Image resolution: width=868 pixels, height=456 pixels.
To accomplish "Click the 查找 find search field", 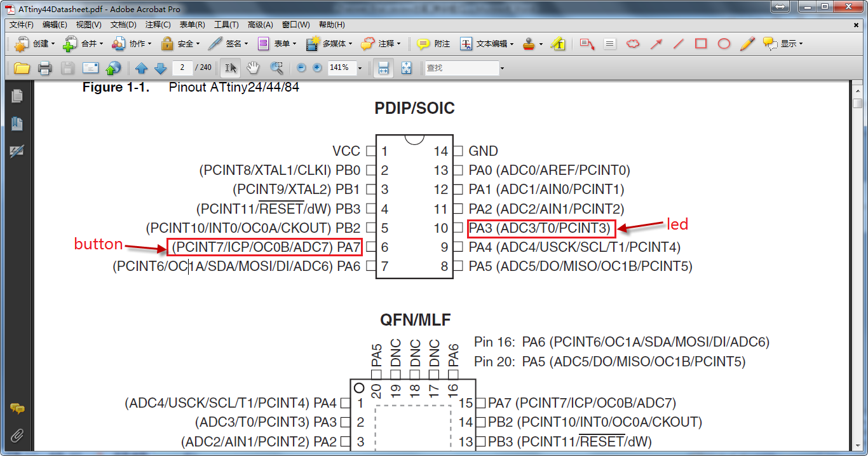I will pos(461,67).
